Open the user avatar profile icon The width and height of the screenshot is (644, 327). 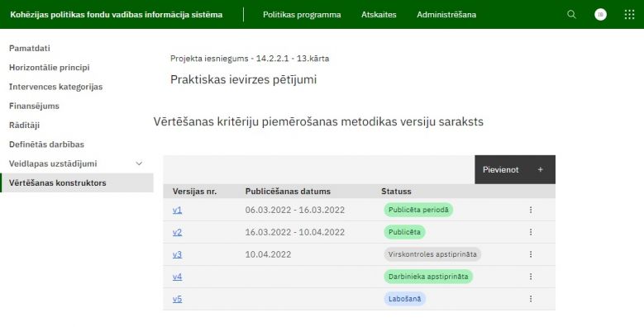point(600,14)
